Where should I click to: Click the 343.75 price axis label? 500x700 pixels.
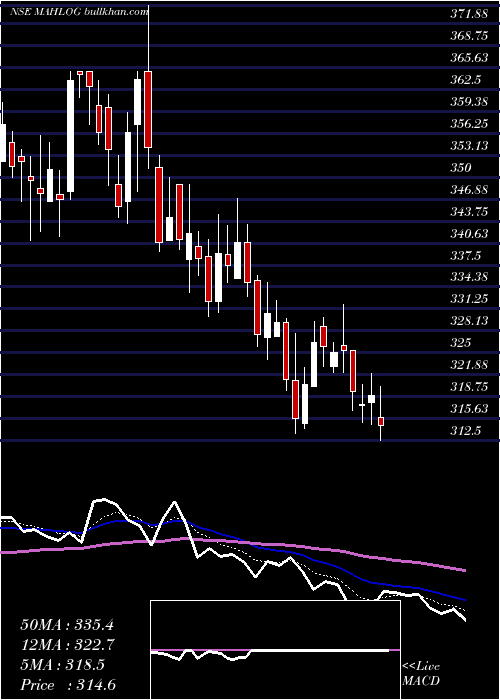(469, 211)
